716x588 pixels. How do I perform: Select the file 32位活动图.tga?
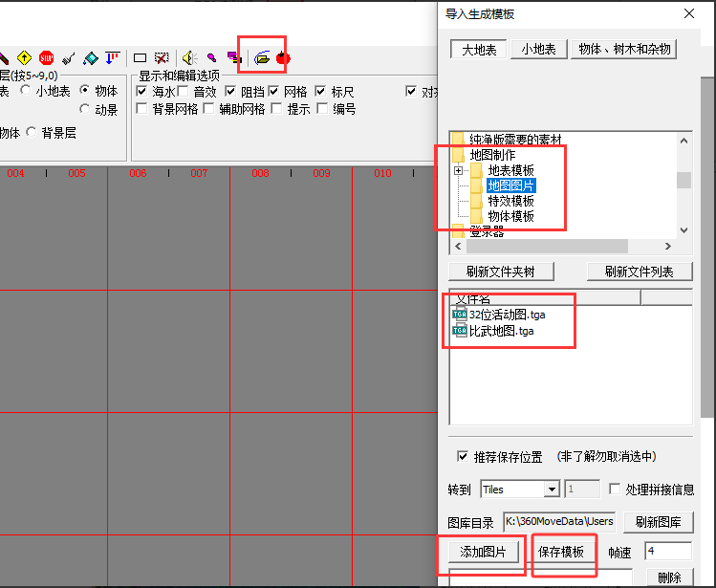pyautogui.click(x=507, y=315)
